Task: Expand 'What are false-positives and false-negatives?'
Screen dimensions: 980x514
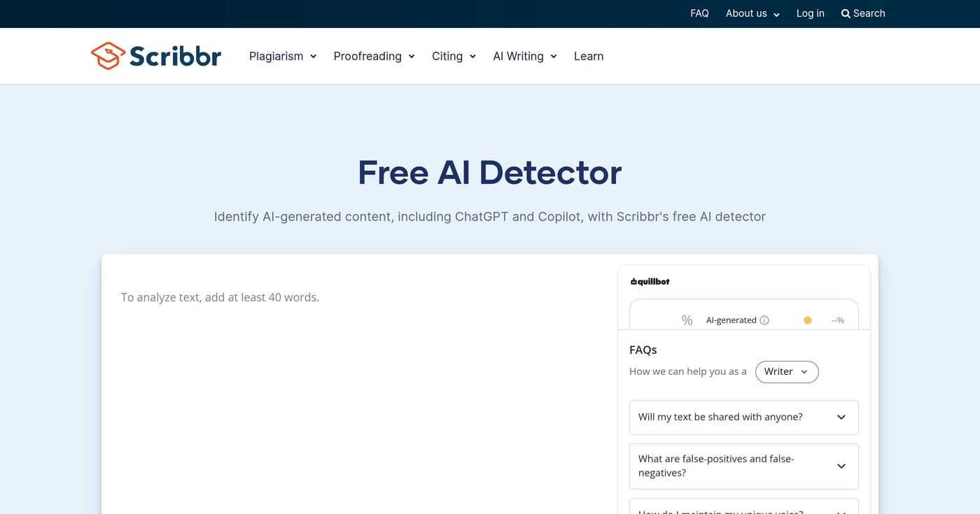Action: coord(744,466)
